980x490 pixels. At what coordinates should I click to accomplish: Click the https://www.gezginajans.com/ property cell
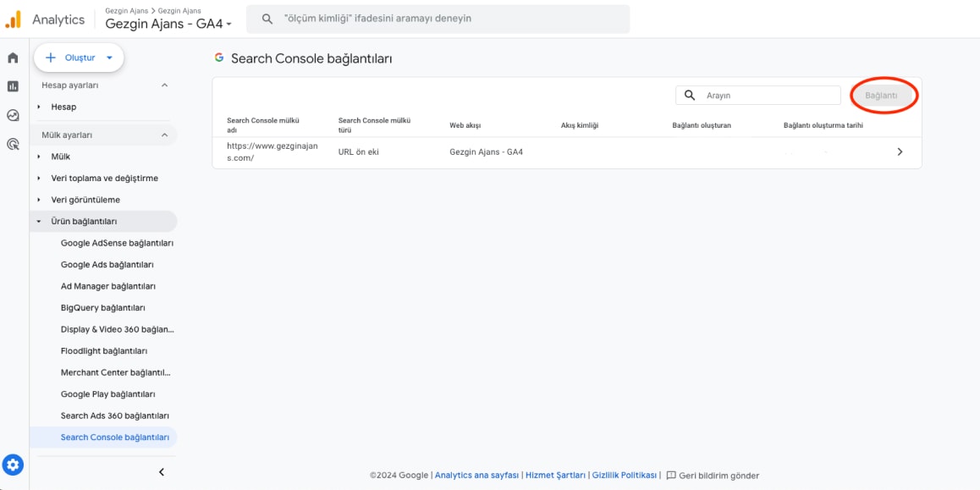tap(273, 151)
